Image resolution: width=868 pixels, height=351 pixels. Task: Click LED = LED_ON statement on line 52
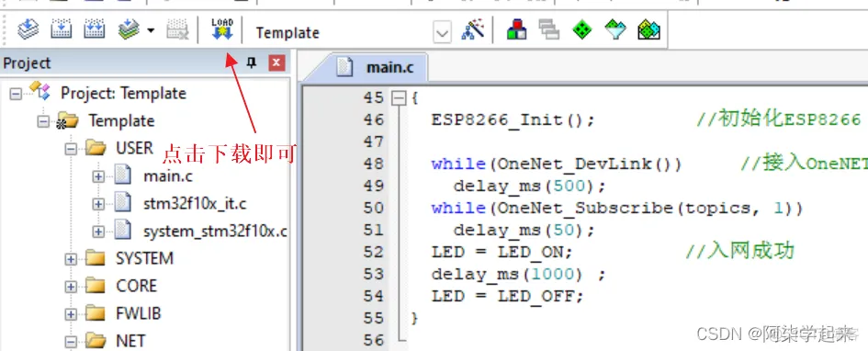[502, 253]
